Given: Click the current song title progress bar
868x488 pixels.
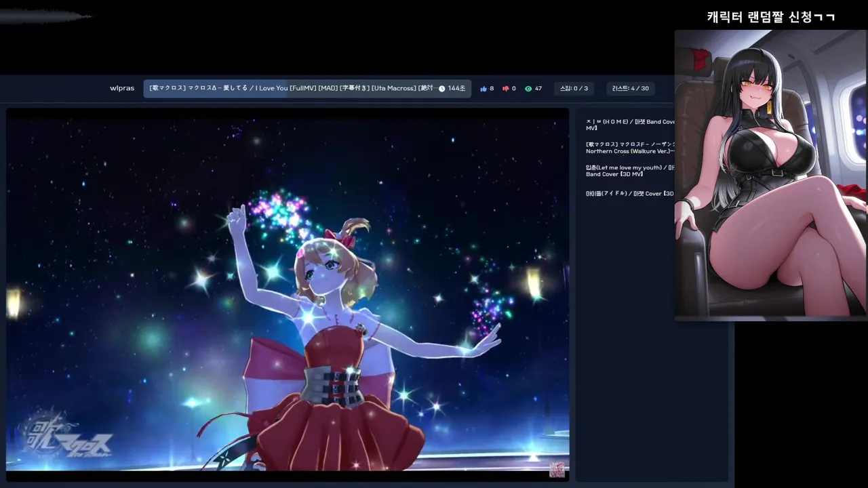Looking at the screenshot, I should tap(307, 89).
